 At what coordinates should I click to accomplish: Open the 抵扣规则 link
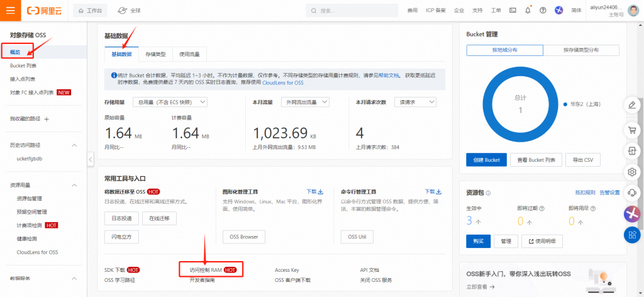pyautogui.click(x=586, y=193)
